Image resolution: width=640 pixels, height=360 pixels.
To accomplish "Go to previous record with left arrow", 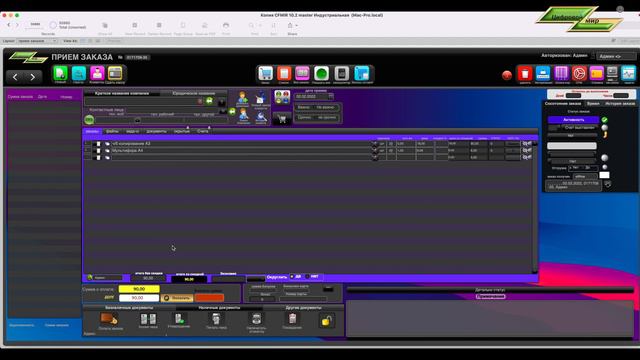I will click(x=16, y=77).
